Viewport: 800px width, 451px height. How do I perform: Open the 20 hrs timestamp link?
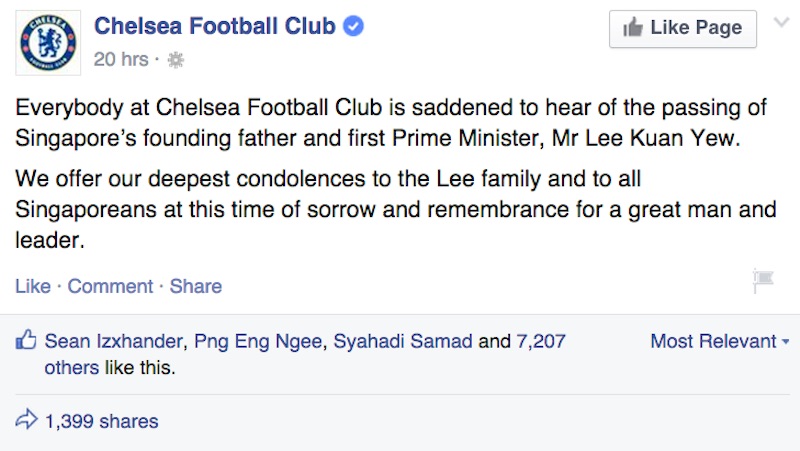[121, 59]
